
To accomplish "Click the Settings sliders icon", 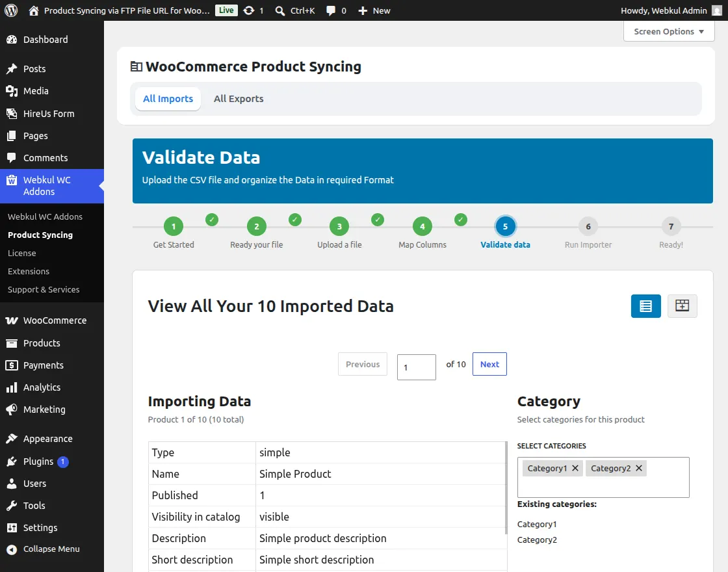I will coord(12,528).
